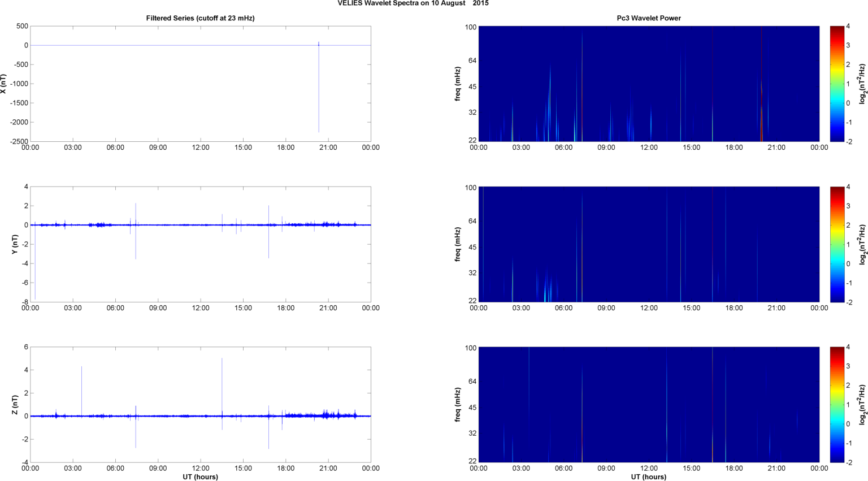Click the '64' frequency tick on the middle wavelet plot
This screenshot has height=481, width=868.
472,221
